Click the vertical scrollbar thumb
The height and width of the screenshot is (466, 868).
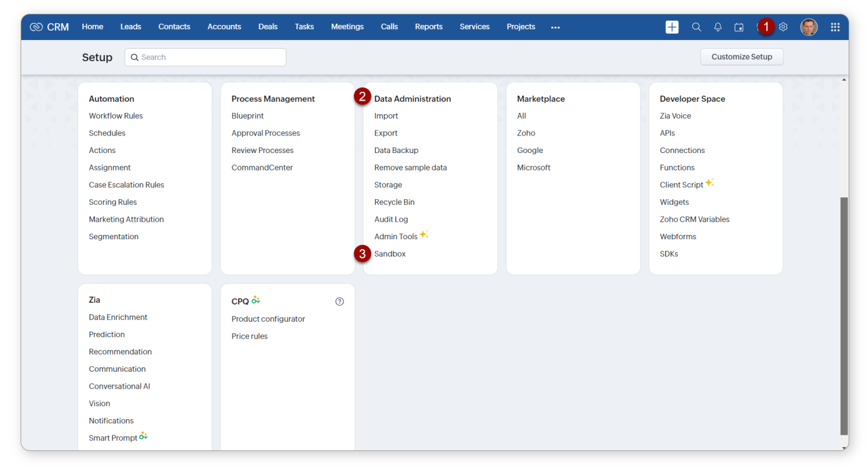pos(844,315)
